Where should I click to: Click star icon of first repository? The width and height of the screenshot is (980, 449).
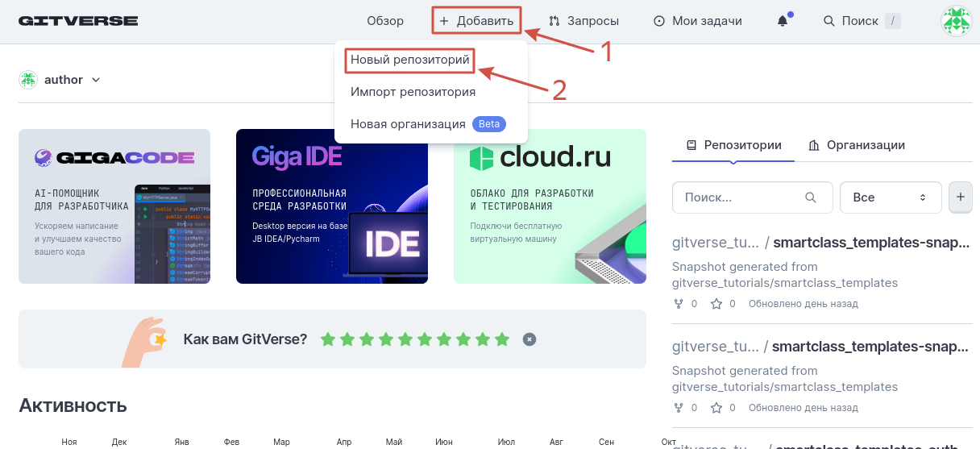716,304
